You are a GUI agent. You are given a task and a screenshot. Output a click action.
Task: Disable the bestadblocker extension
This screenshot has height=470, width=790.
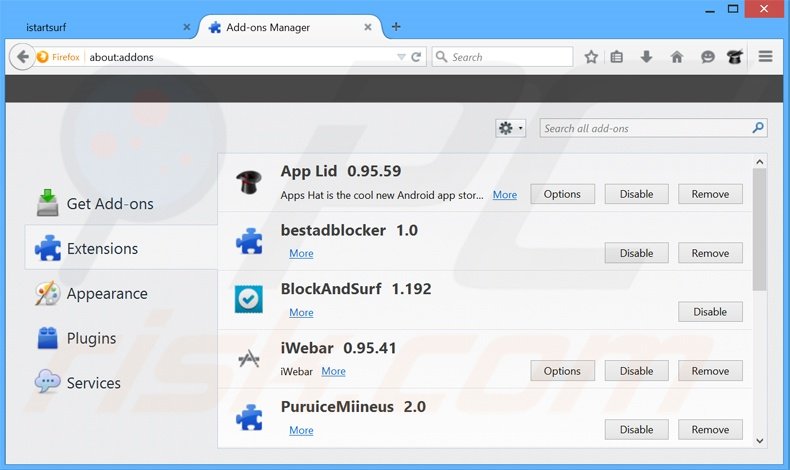click(x=636, y=253)
